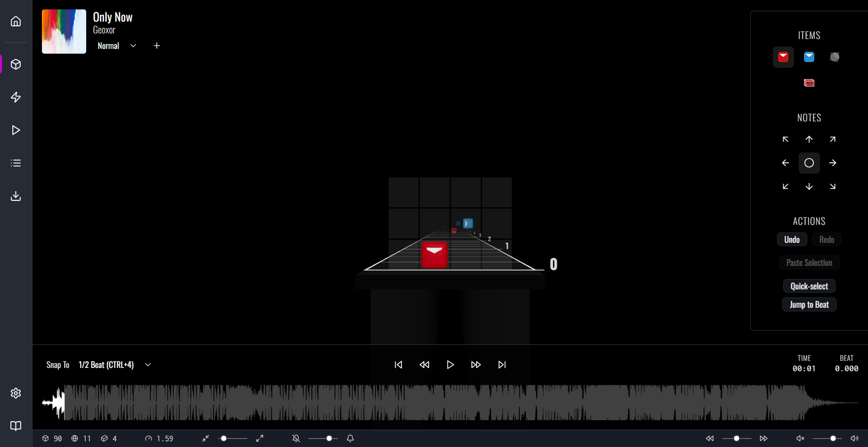This screenshot has width=868, height=447.
Task: Open the Download export page
Action: pos(16,196)
